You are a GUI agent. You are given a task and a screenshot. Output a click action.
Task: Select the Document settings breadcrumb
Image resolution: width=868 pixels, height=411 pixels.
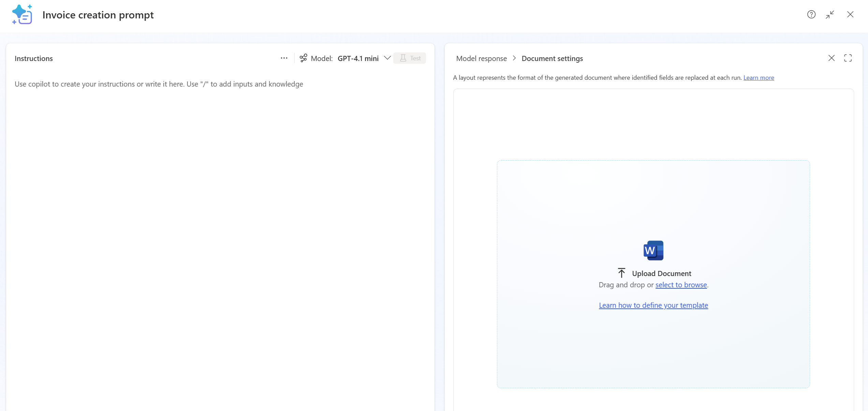pyautogui.click(x=552, y=58)
